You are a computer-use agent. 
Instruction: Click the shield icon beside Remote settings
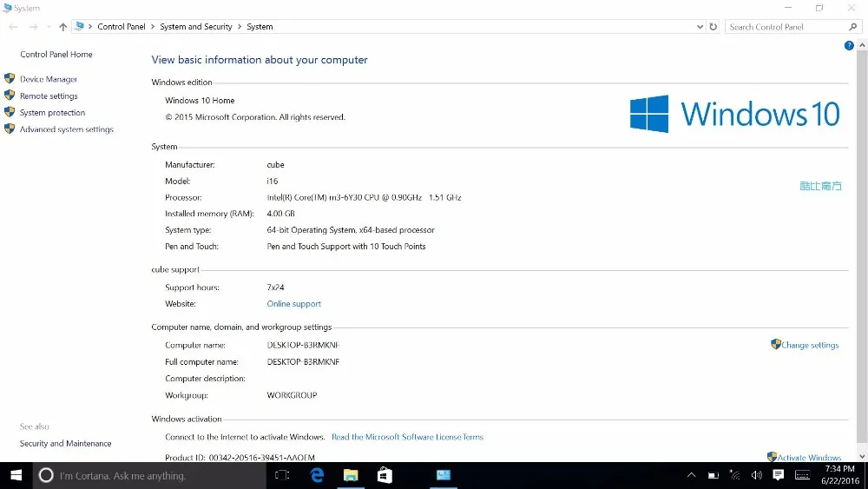coord(10,96)
